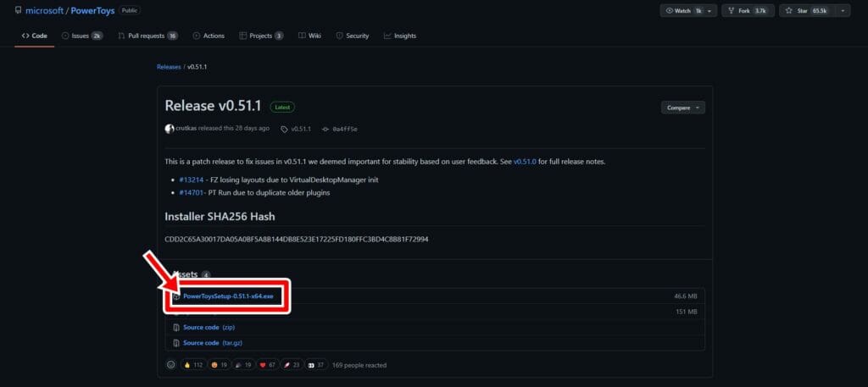Open crutkas user profile link
Image resolution: width=868 pixels, height=387 pixels.
pos(186,128)
